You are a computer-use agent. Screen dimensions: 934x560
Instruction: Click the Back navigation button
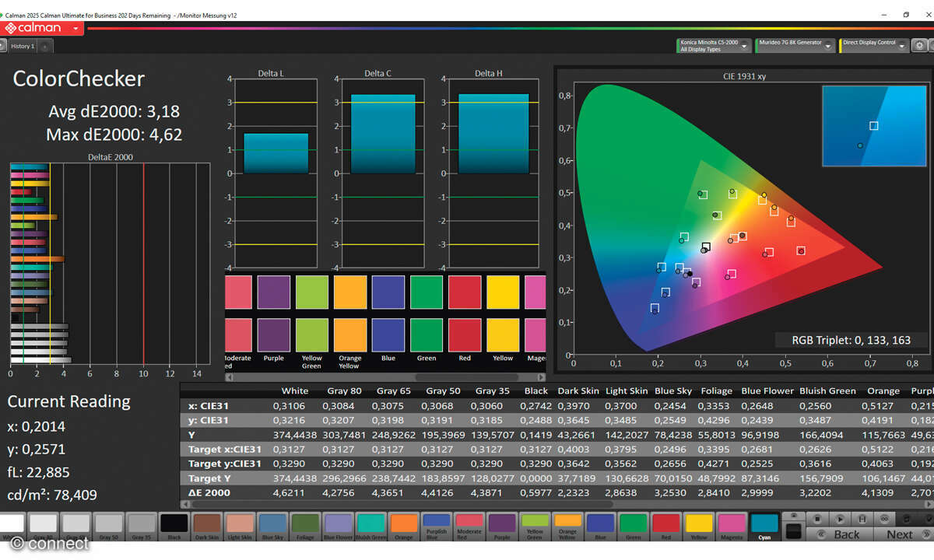pos(838,534)
